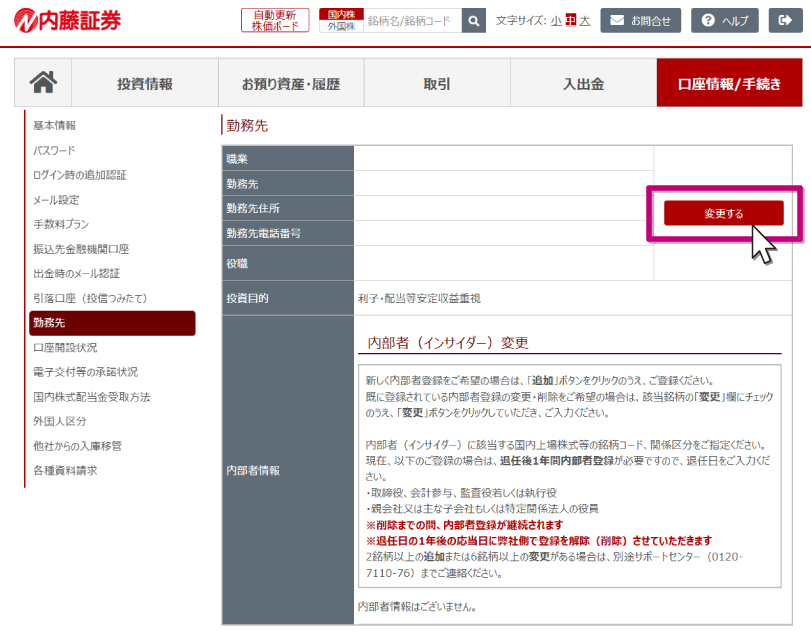Click the home icon tab
This screenshot has width=811, height=634.
pyautogui.click(x=43, y=83)
